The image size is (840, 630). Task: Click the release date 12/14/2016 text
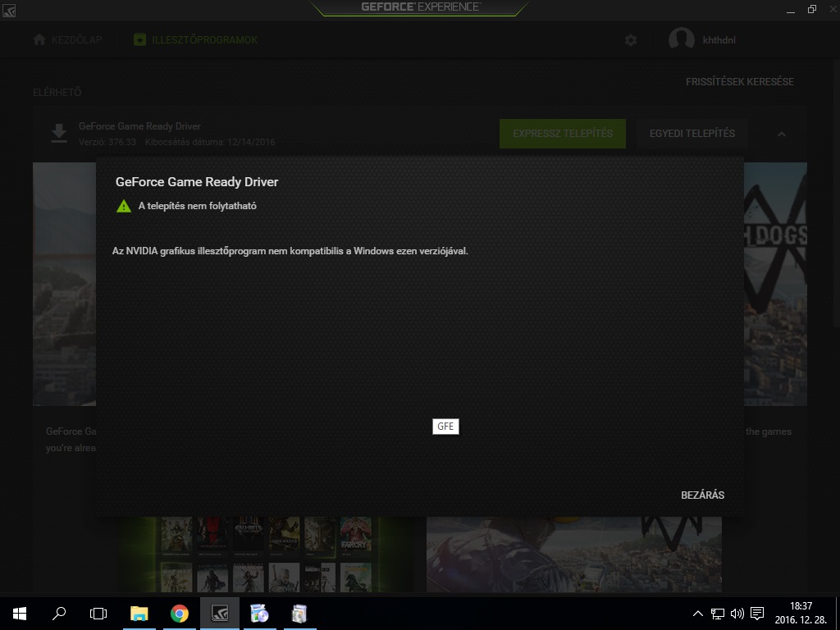[251, 142]
